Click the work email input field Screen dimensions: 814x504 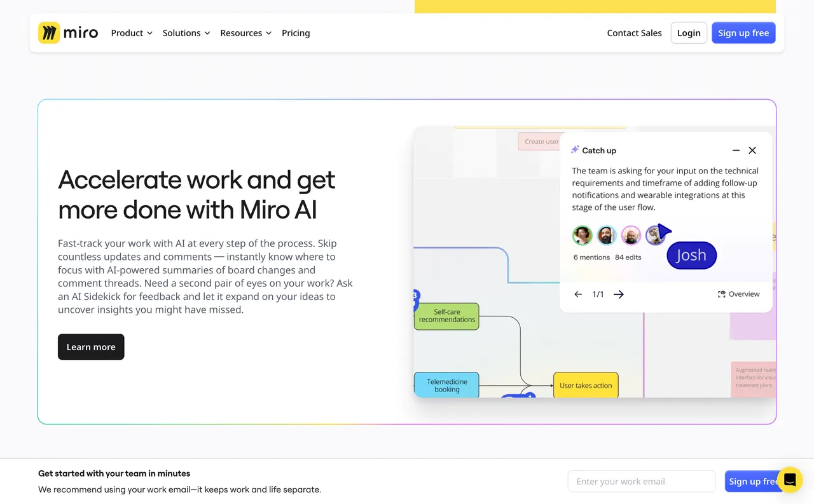coord(641,481)
